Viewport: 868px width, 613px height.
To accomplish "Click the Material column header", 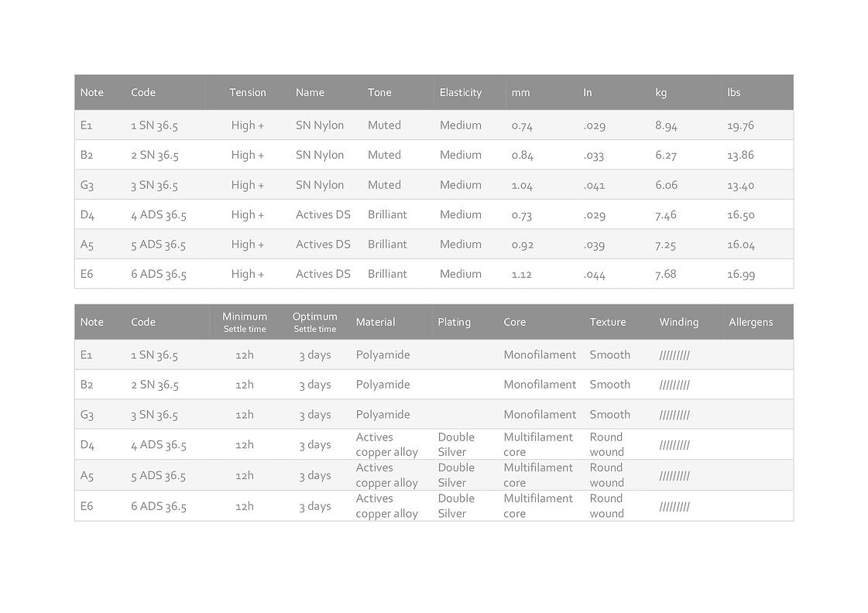I will 376,322.
